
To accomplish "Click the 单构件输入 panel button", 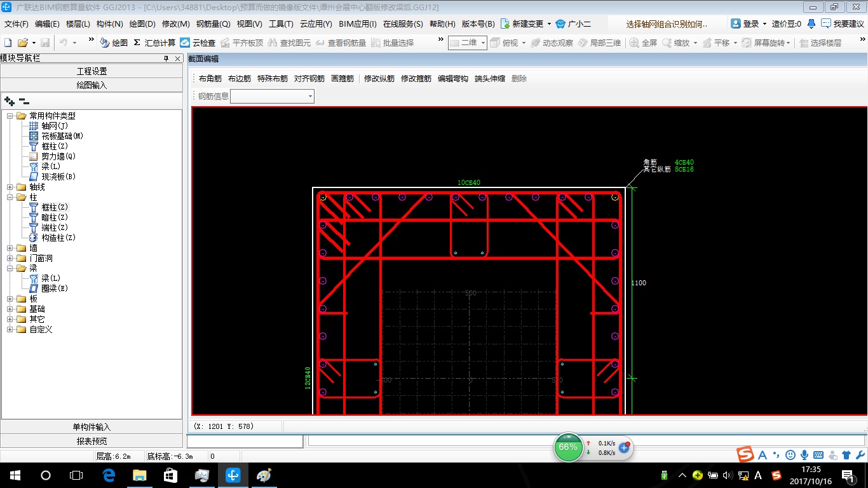I will click(92, 427).
